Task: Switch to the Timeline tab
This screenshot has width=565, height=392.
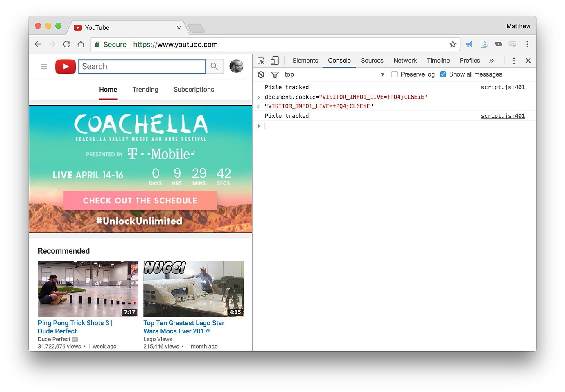Action: click(x=438, y=61)
